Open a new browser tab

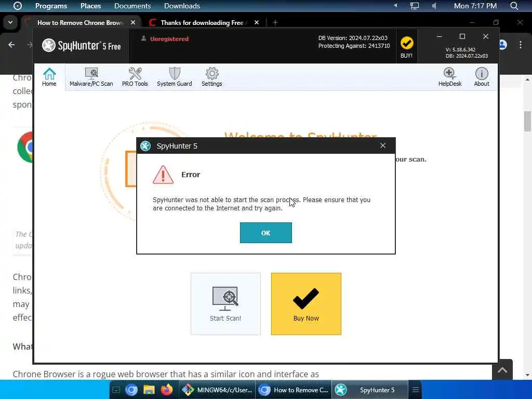275,22
